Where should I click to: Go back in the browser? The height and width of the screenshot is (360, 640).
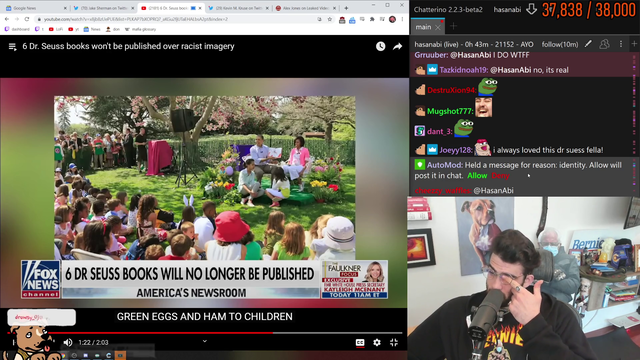[x=7, y=19]
